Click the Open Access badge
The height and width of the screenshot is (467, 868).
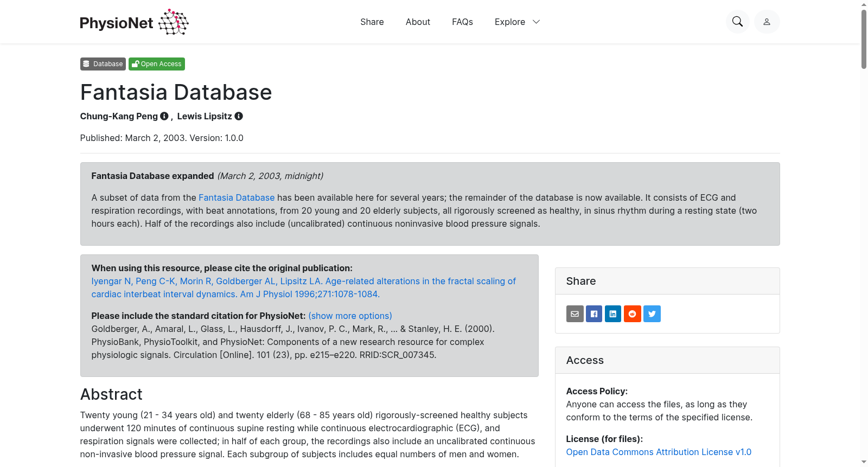[x=157, y=64]
